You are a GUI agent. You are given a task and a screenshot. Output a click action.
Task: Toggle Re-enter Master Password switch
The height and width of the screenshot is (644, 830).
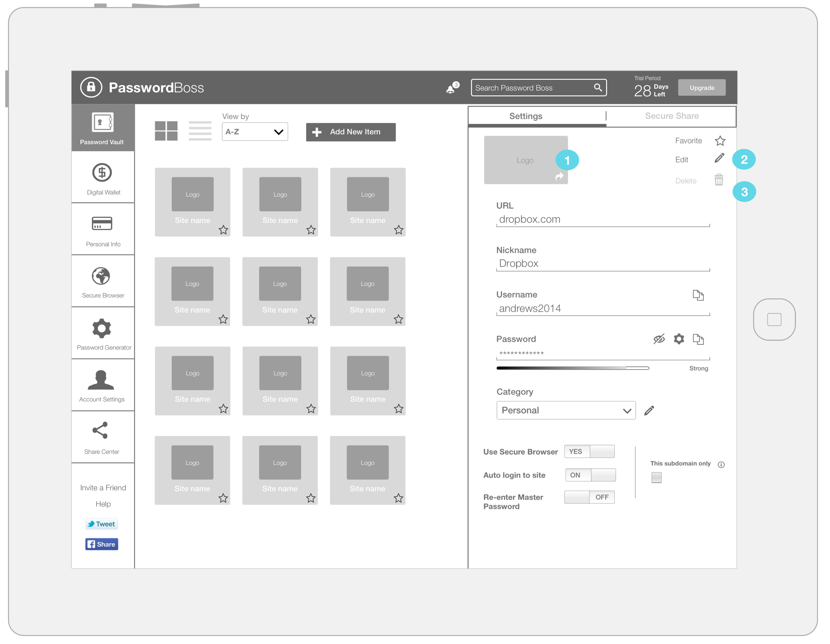[x=589, y=497]
